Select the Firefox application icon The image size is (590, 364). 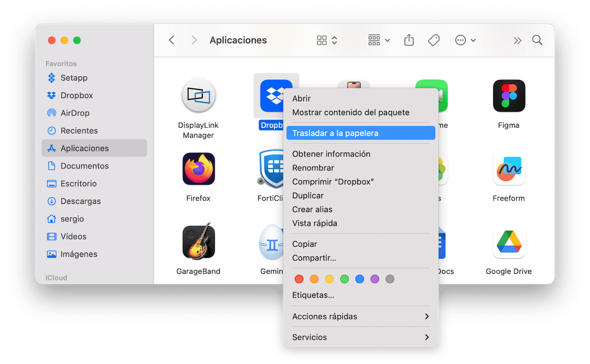coord(198,169)
